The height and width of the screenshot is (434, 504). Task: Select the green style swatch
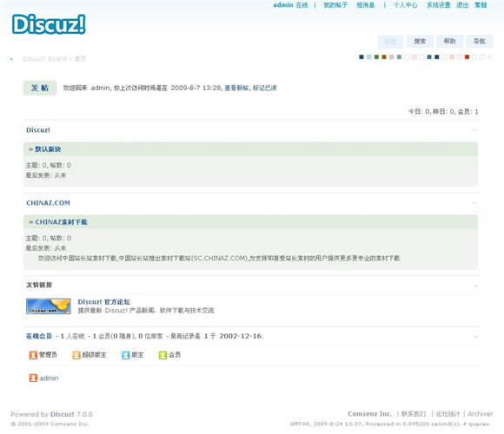click(376, 57)
